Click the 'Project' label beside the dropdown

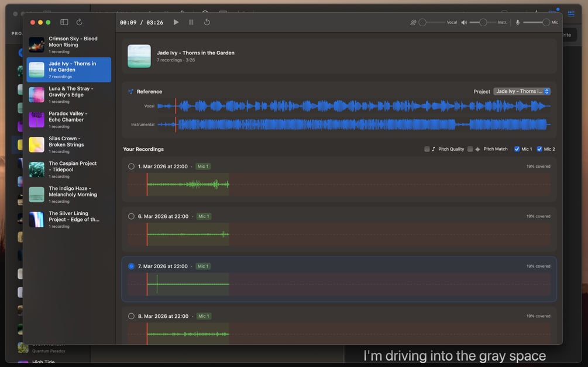click(x=482, y=91)
